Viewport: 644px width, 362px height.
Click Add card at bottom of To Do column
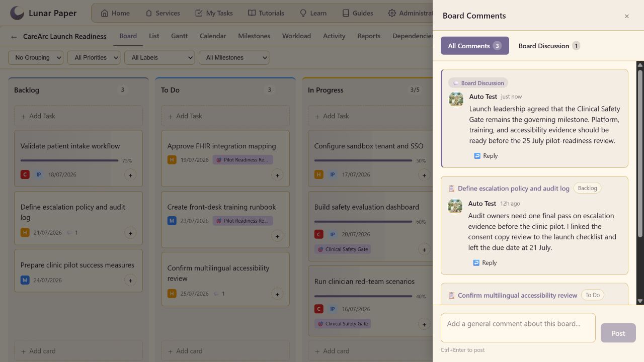click(225, 351)
